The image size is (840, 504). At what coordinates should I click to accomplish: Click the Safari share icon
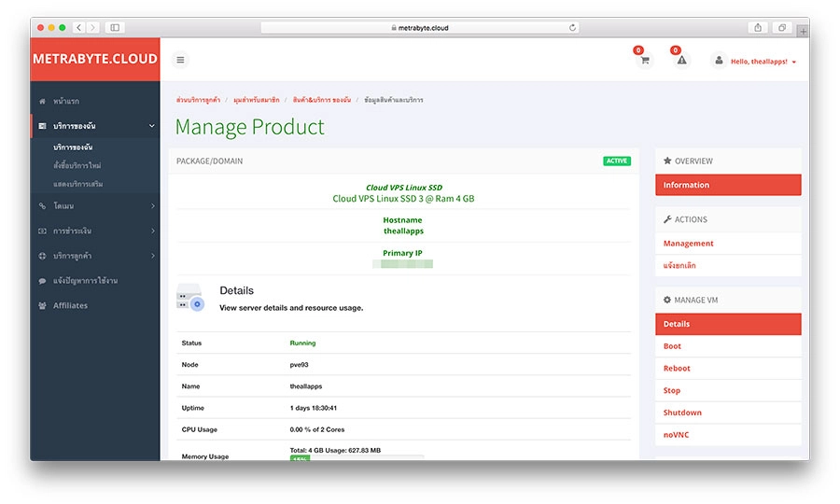(x=758, y=28)
